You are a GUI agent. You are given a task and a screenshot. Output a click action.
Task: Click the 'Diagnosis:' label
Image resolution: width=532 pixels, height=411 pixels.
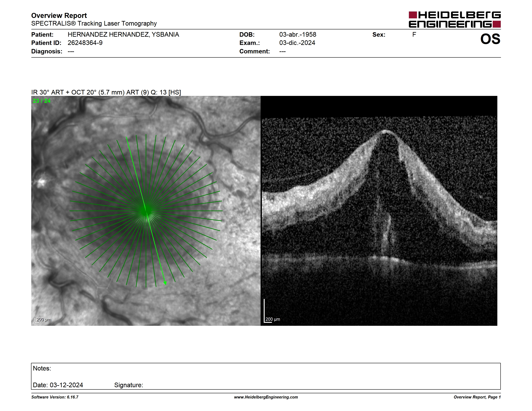(47, 51)
